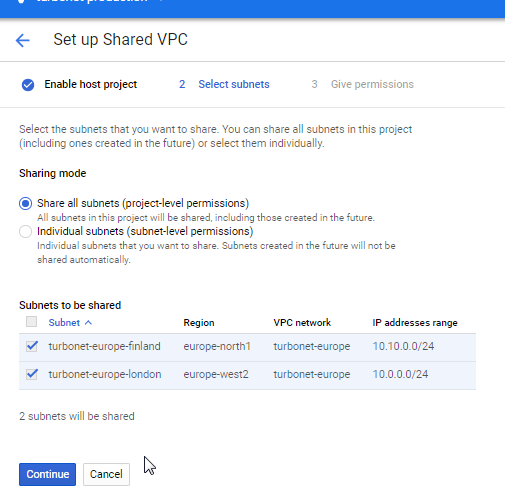Toggle the sort arrow next to Subnet
The height and width of the screenshot is (500, 505).
click(88, 323)
